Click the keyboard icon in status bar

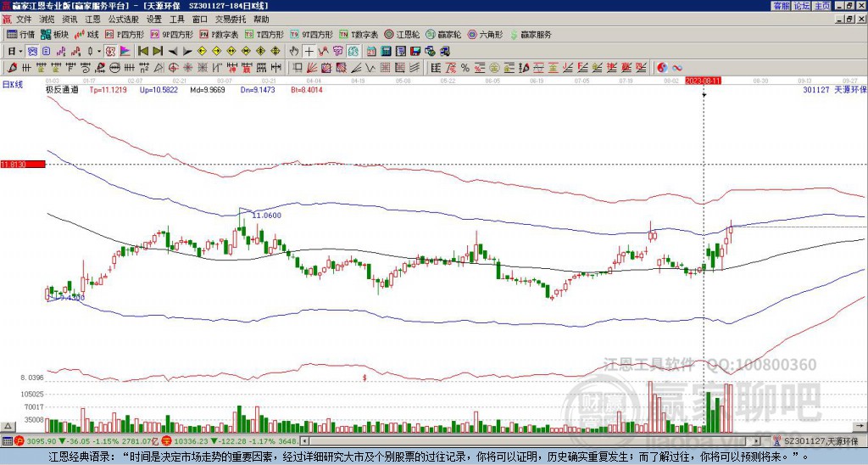pyautogui.click(x=7, y=441)
